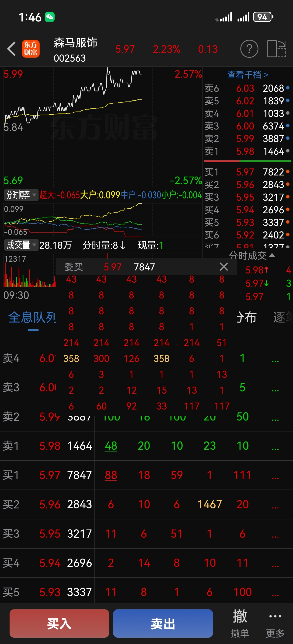Tap the intraday price line chart
Image resolution: width=293 pixels, height=644 pixels.
coord(102,127)
